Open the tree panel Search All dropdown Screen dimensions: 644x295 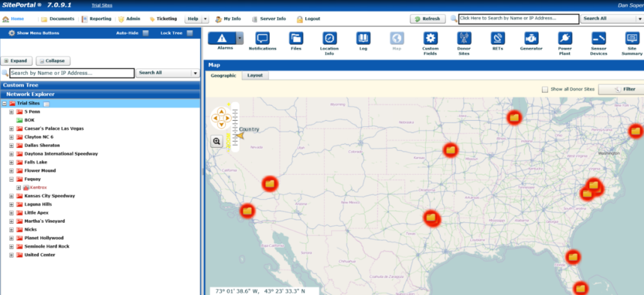(195, 73)
